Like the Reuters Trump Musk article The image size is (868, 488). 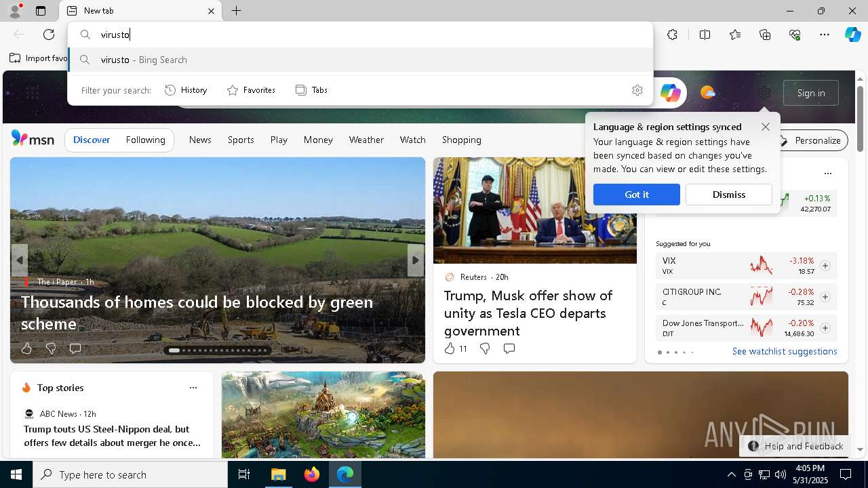click(x=455, y=348)
